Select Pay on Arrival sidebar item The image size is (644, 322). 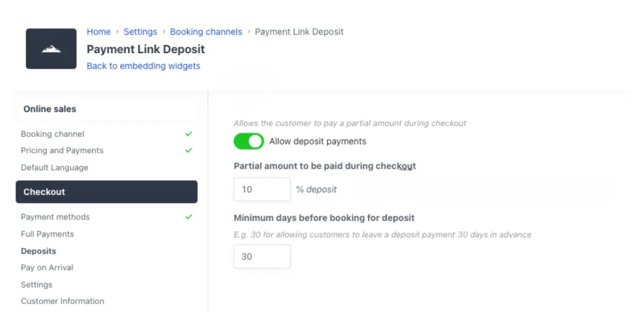click(x=47, y=268)
